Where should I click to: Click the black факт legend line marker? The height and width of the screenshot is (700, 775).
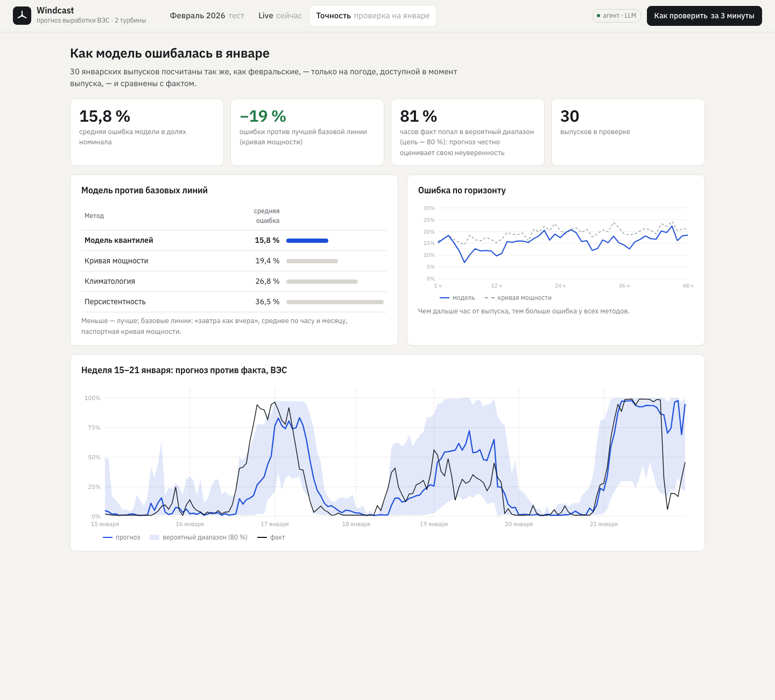pyautogui.click(x=262, y=537)
